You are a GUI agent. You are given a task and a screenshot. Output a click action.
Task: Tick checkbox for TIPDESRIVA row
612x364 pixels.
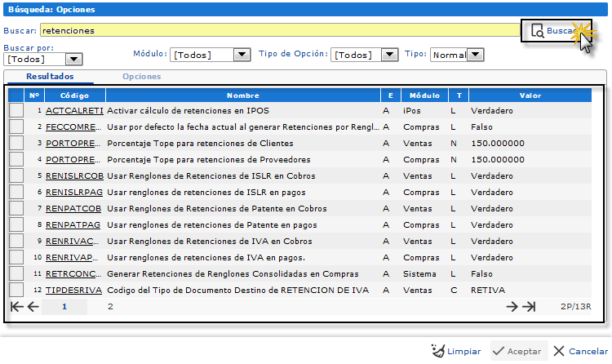(x=16, y=290)
